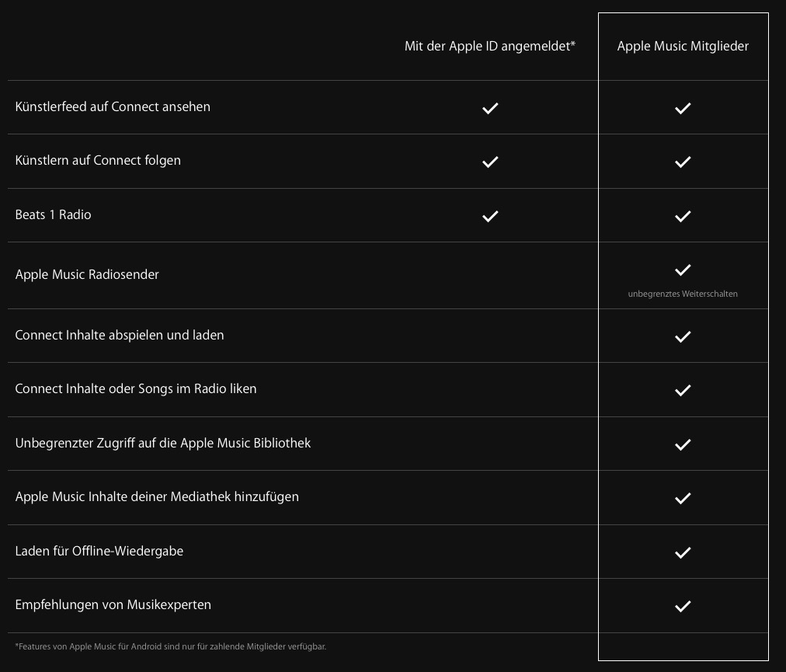Click the member checkmark for Connect Inhalte abspielen und laden
786x672 pixels.
click(x=683, y=336)
